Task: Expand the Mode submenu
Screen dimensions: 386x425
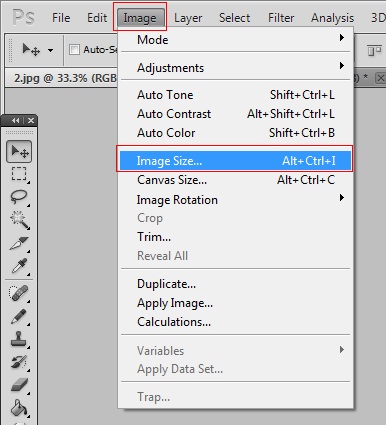Action: click(x=235, y=40)
